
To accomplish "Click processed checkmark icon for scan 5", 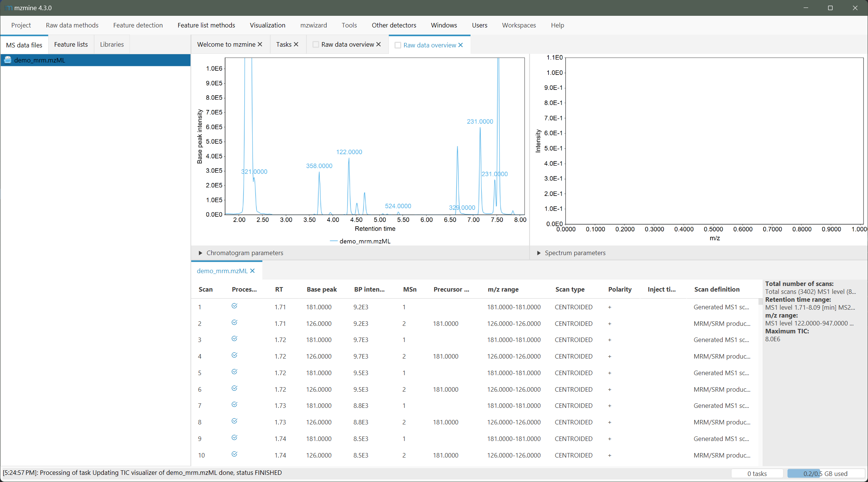I will coord(234,372).
